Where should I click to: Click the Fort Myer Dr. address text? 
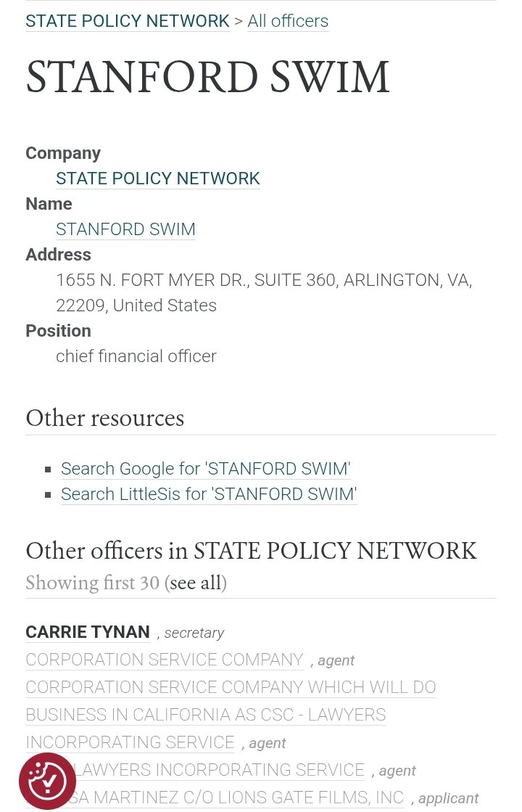264,280
